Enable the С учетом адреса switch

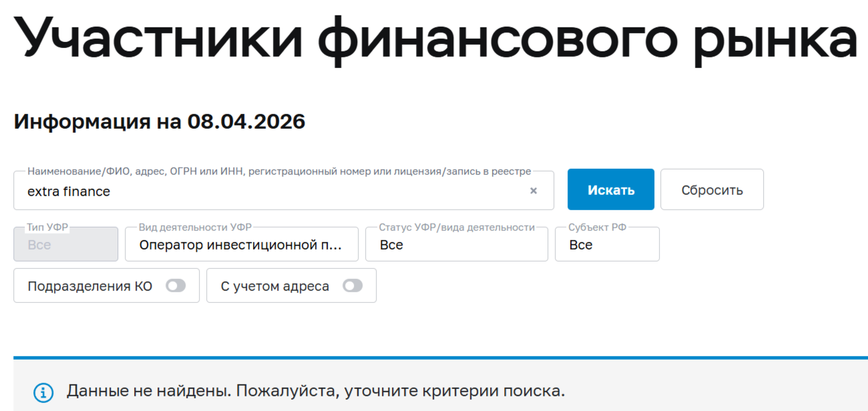(353, 286)
